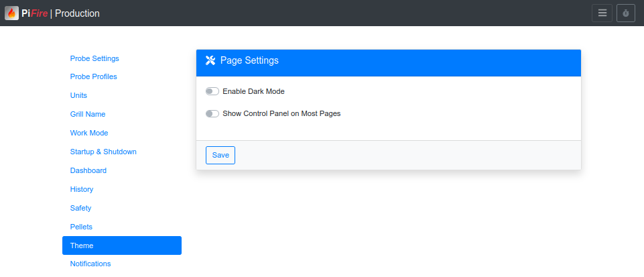Enable Show Control Panel on Most Pages
This screenshot has height=277, width=644.
[212, 114]
